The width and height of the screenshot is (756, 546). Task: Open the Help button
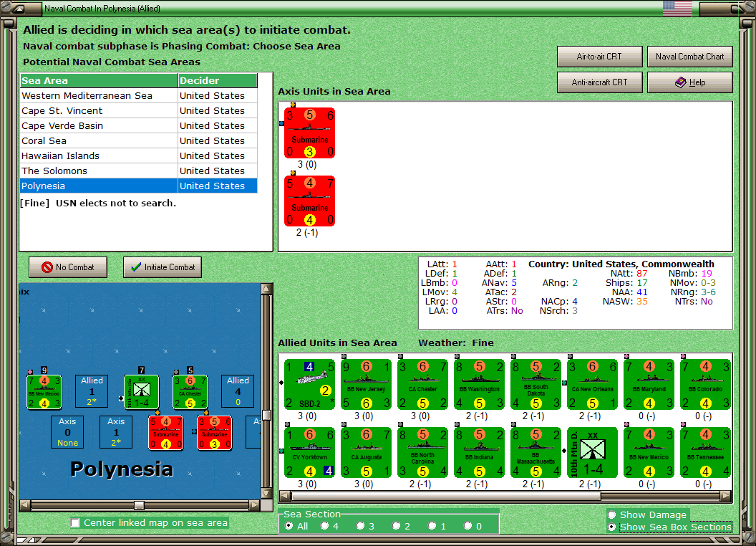pyautogui.click(x=689, y=82)
